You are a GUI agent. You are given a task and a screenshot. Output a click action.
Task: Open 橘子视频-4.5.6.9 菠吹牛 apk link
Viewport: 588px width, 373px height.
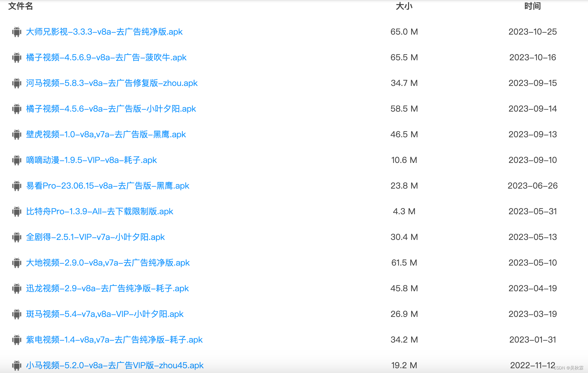pyautogui.click(x=106, y=57)
